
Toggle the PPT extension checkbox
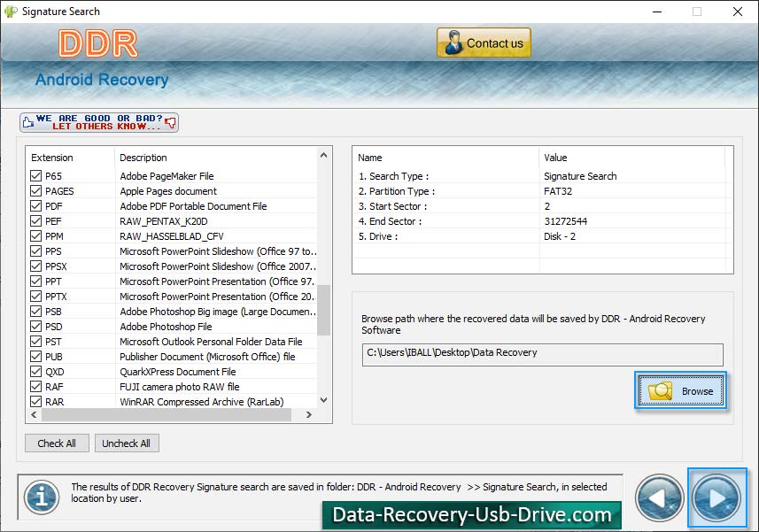coord(35,281)
